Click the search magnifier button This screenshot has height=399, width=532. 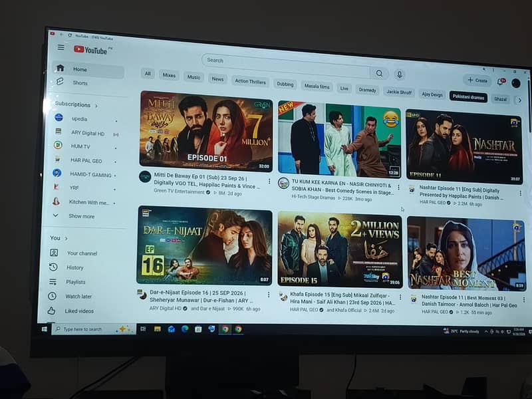pyautogui.click(x=379, y=73)
